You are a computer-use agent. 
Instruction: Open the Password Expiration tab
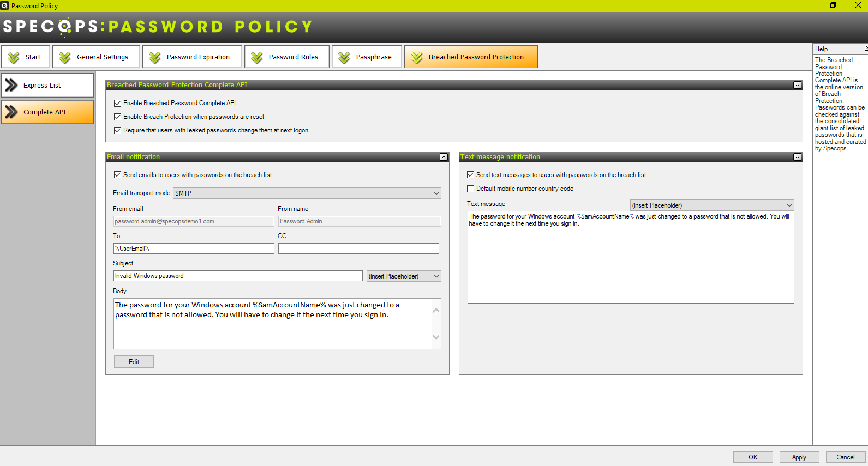point(192,57)
